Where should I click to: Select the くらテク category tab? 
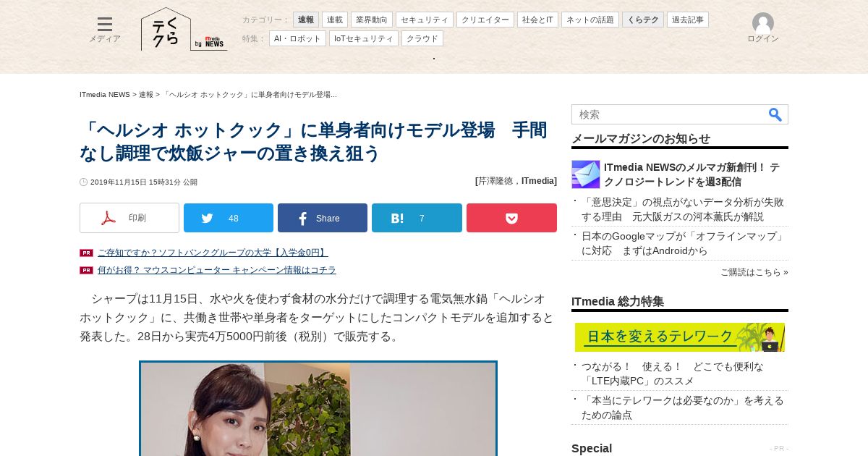click(643, 20)
